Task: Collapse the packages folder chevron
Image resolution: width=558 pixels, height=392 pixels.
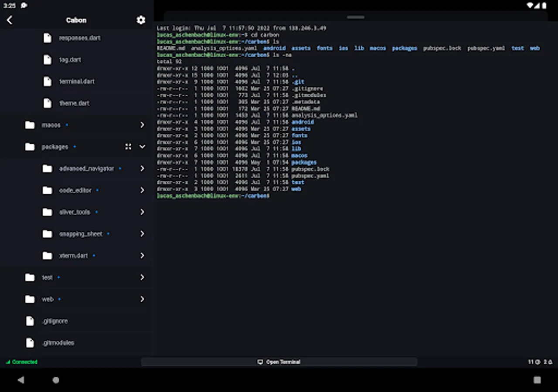Action: pos(142,147)
